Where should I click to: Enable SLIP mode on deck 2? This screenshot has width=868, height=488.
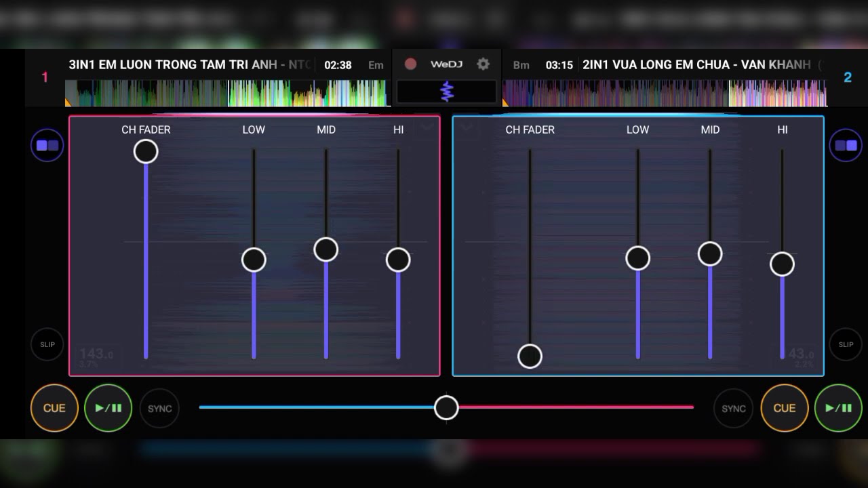point(846,344)
